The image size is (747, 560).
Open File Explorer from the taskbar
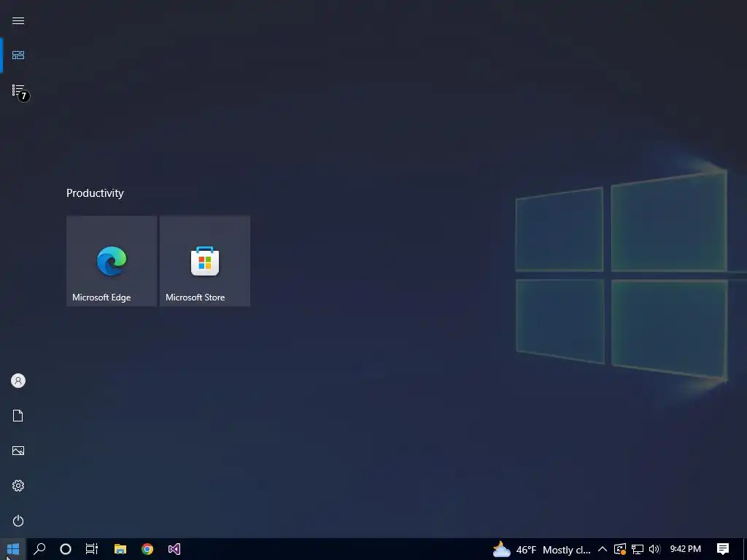coord(120,549)
